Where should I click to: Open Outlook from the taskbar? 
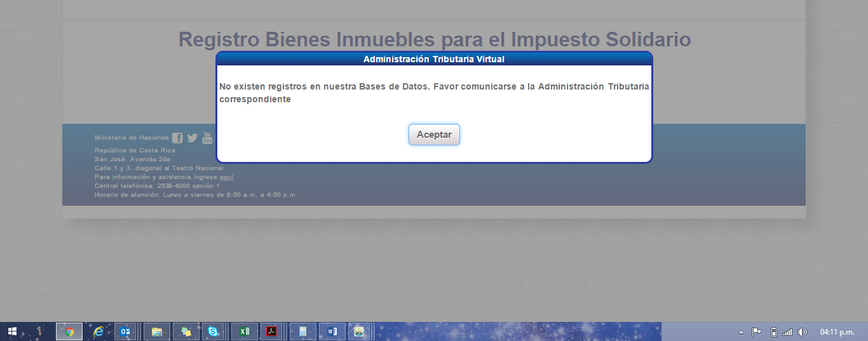(126, 331)
